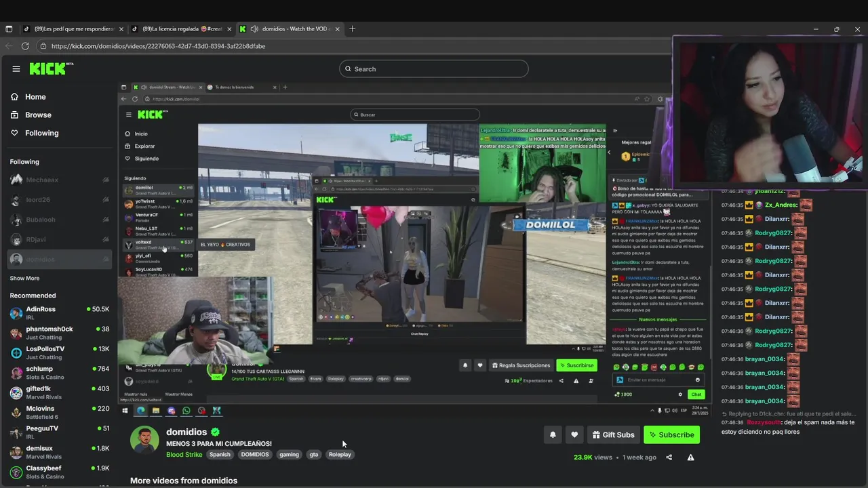This screenshot has width=868, height=488.
Task: Open Classybeef recommended channel
Action: point(59,472)
